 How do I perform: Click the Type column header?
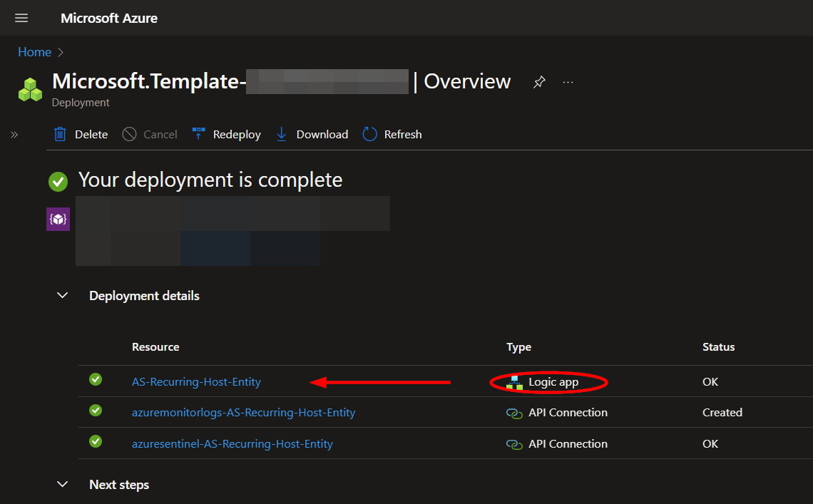[x=518, y=347]
